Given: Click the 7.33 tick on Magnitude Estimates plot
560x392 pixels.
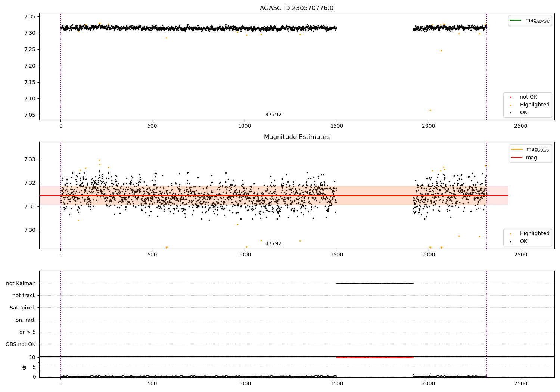Looking at the screenshot, I should coord(30,159).
